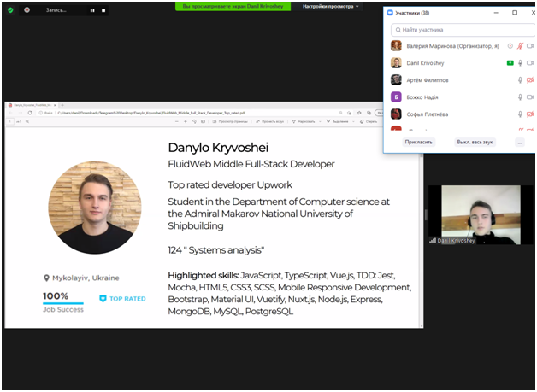This screenshot has width=537, height=392.
Task: Open the more options ellipsis button
Action: coord(519,142)
